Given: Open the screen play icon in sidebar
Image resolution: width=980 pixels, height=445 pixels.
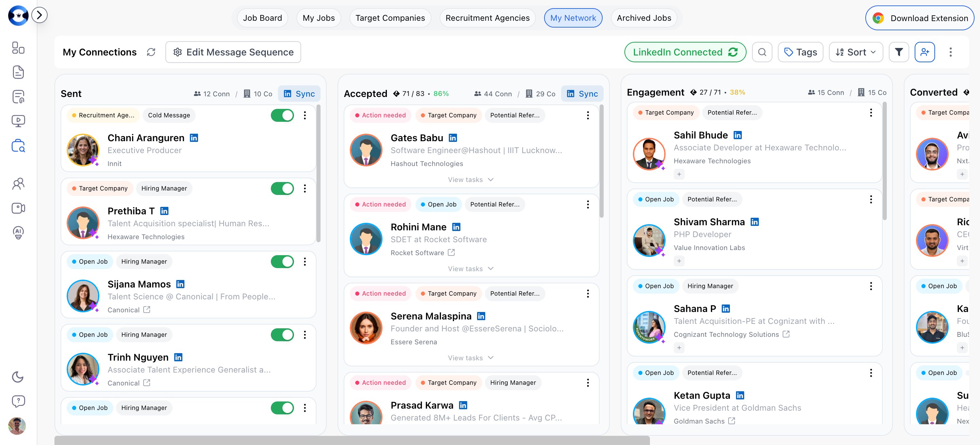Looking at the screenshot, I should (x=18, y=121).
